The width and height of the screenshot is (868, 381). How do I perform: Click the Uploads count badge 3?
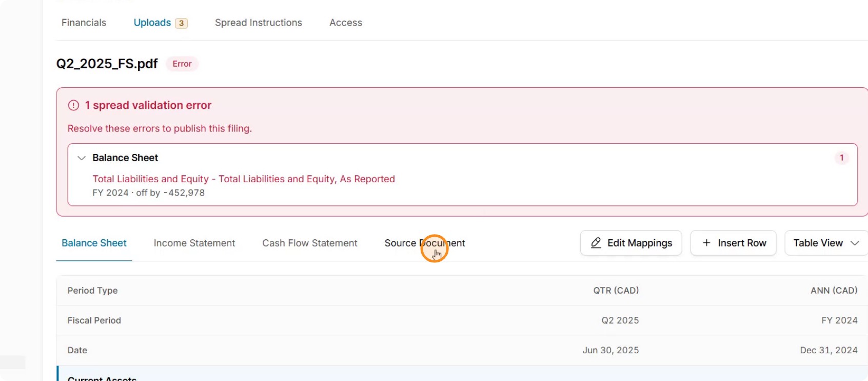181,23
